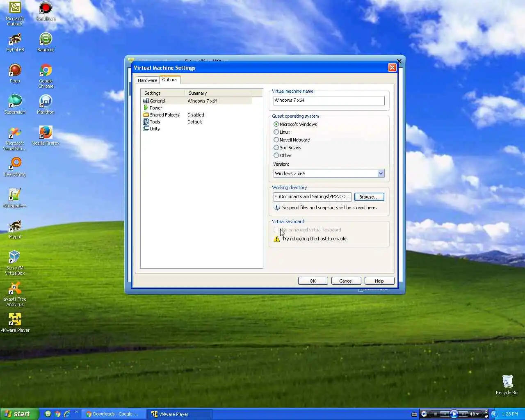Select the Shared Folders settings row
Screen dimensions: 525x420
197,115
